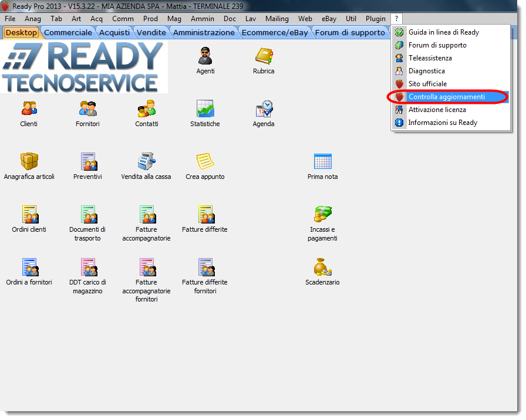Switch to the Acquisti tab
Viewport: 526px width, 420px height.
click(x=114, y=32)
